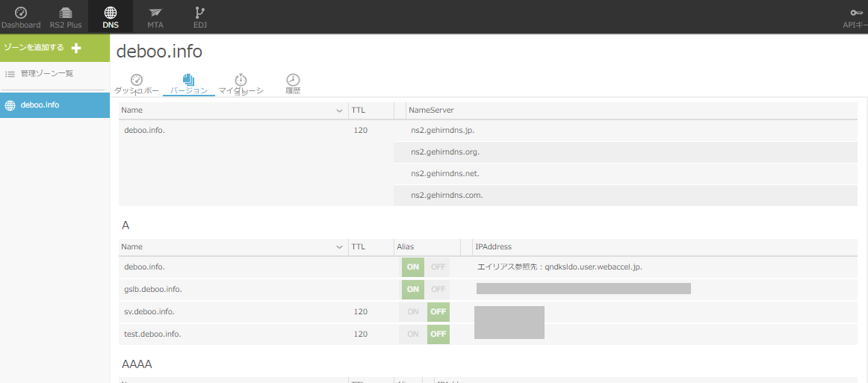Switch alias ON for gslb.deboo.info.

(413, 289)
